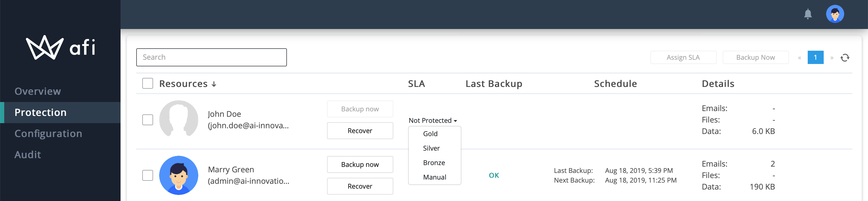This screenshot has height=201, width=868.
Task: Open the Overview section
Action: (x=60, y=91)
